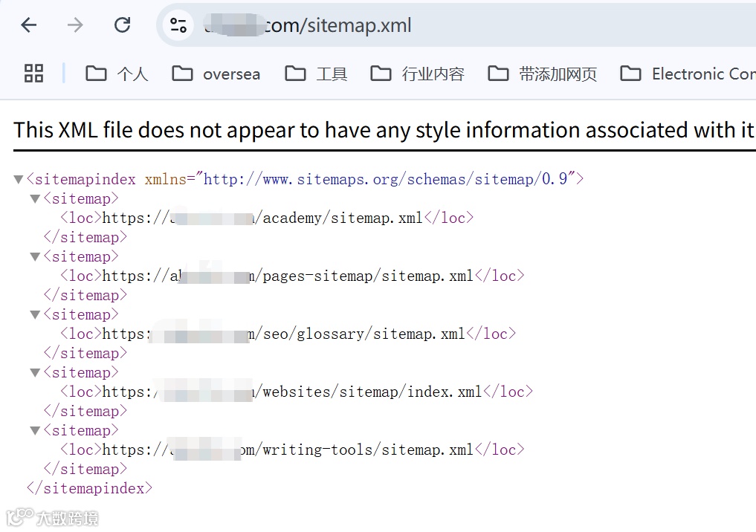Open the 个人 bookmark folder
The width and height of the screenshot is (756, 532).
[x=117, y=74]
